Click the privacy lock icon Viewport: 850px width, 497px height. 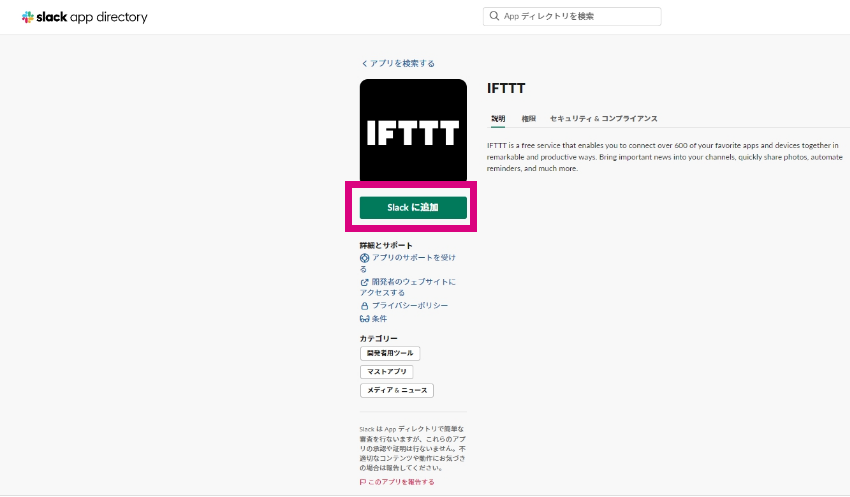(x=365, y=306)
